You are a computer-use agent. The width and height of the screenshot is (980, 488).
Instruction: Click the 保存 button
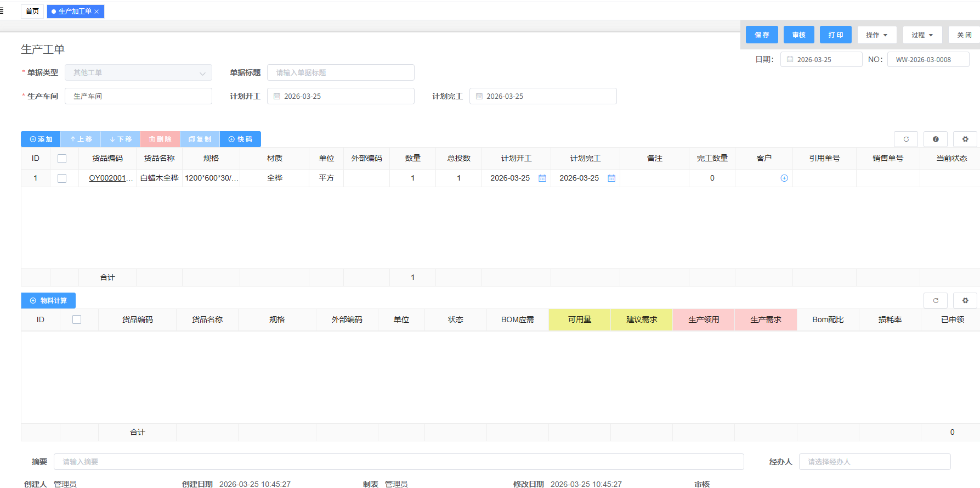(x=762, y=35)
